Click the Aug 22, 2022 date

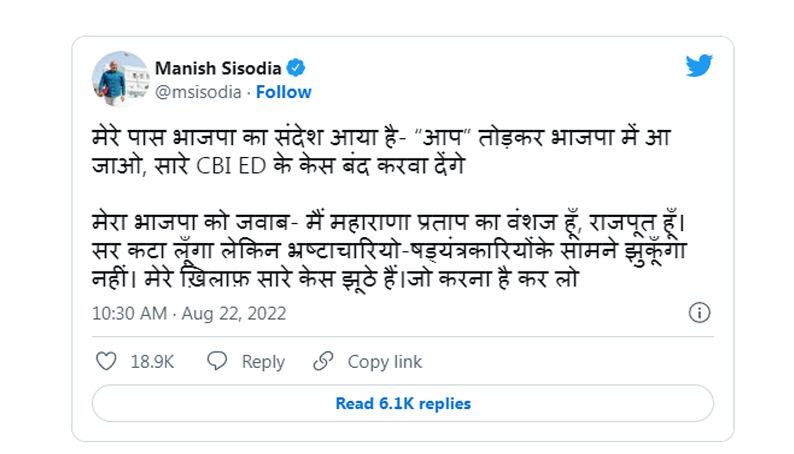(234, 313)
